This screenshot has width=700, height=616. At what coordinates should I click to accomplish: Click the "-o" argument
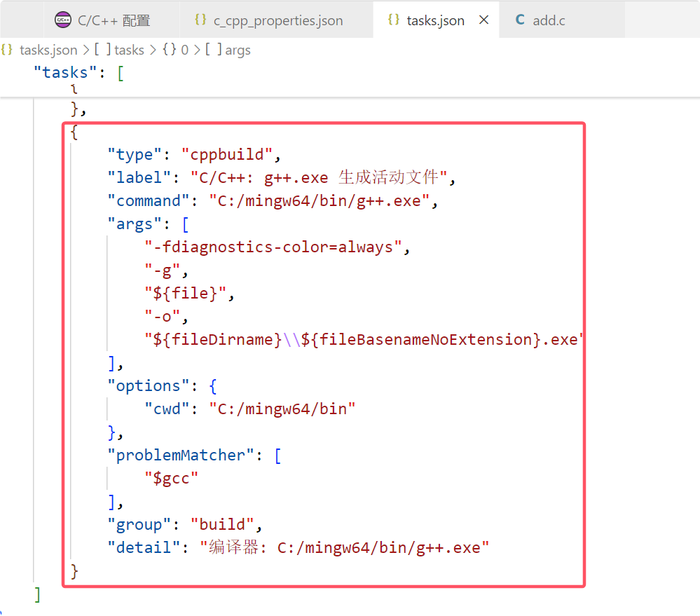coord(162,317)
